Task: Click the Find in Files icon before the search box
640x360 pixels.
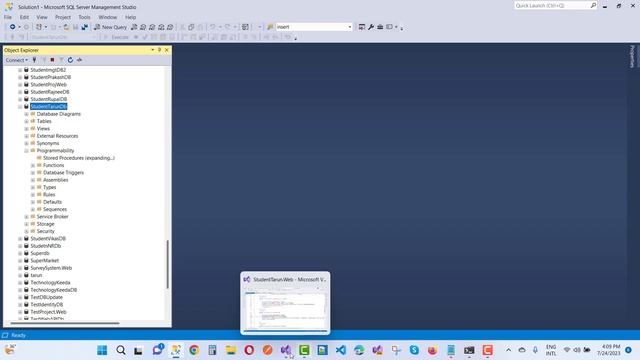Action: click(x=270, y=27)
